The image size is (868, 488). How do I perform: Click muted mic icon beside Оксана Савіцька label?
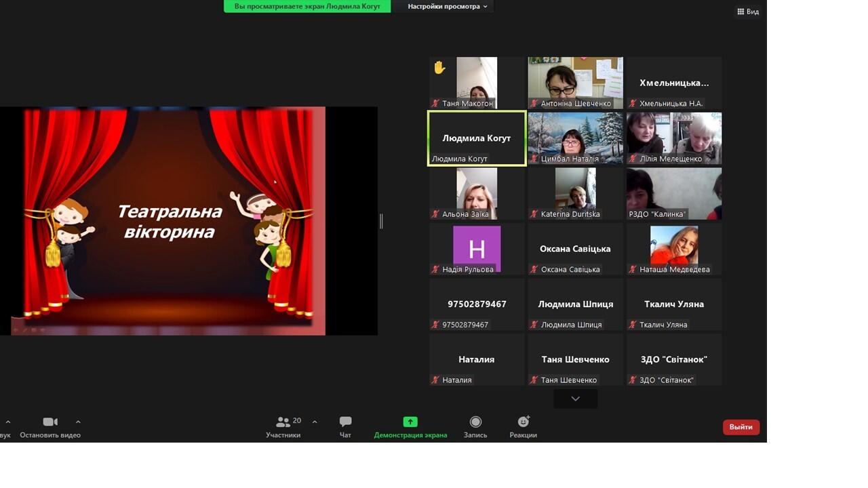tap(534, 270)
